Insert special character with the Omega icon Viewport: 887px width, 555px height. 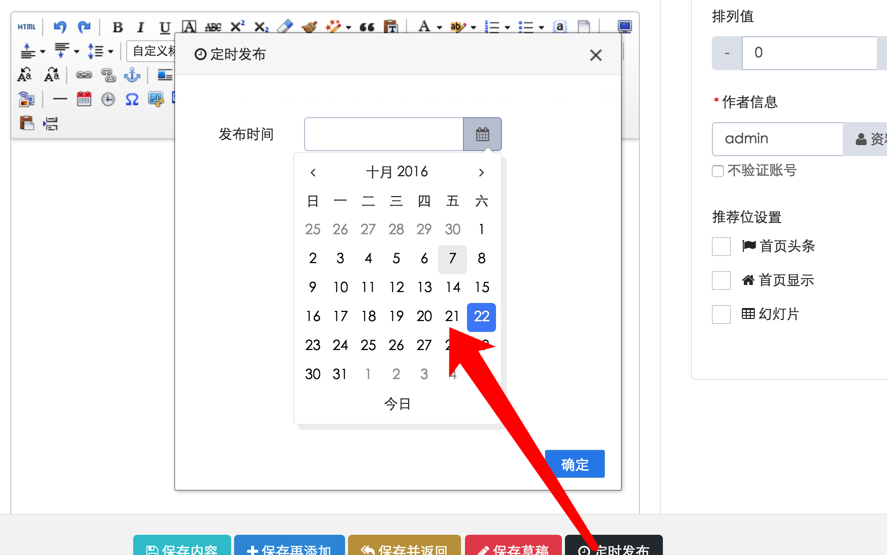132,99
